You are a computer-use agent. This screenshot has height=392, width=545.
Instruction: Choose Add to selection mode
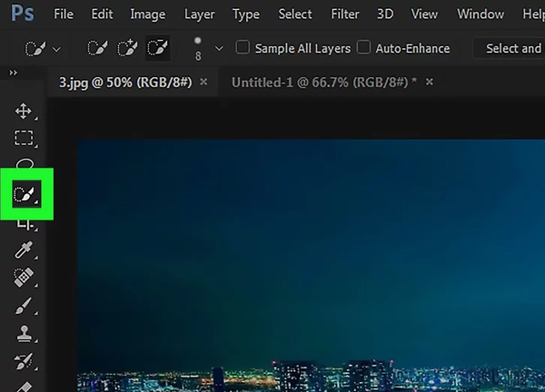[127, 48]
